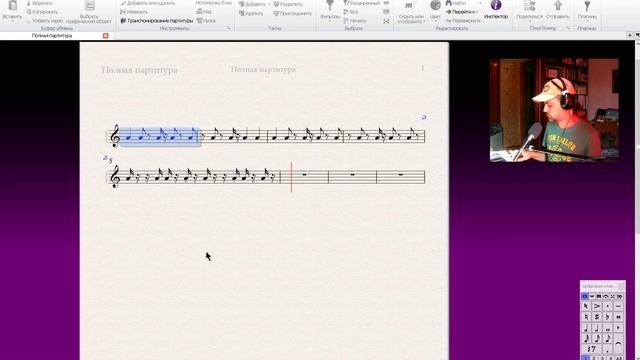Viewport: 640px width, 360px height.
Task: Select the pointer arrow on the keypad
Action: [x=587, y=306]
